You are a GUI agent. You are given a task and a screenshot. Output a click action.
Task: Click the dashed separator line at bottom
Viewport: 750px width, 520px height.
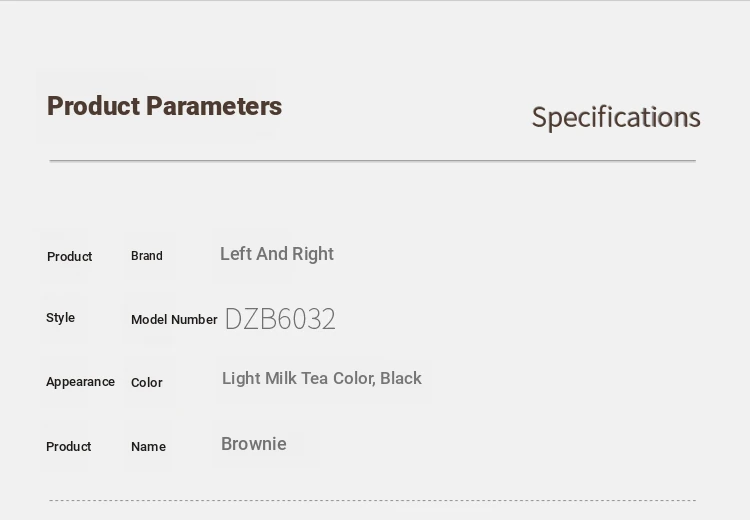373,500
